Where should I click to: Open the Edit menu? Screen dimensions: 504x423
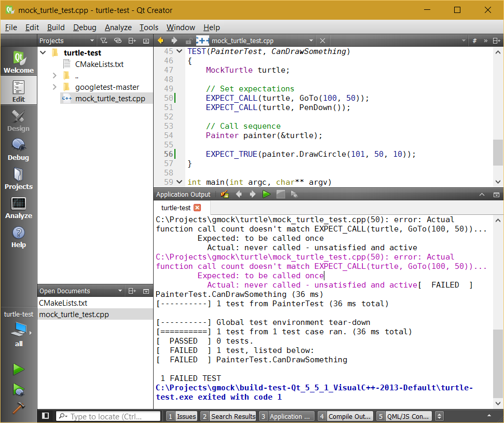[x=32, y=28]
